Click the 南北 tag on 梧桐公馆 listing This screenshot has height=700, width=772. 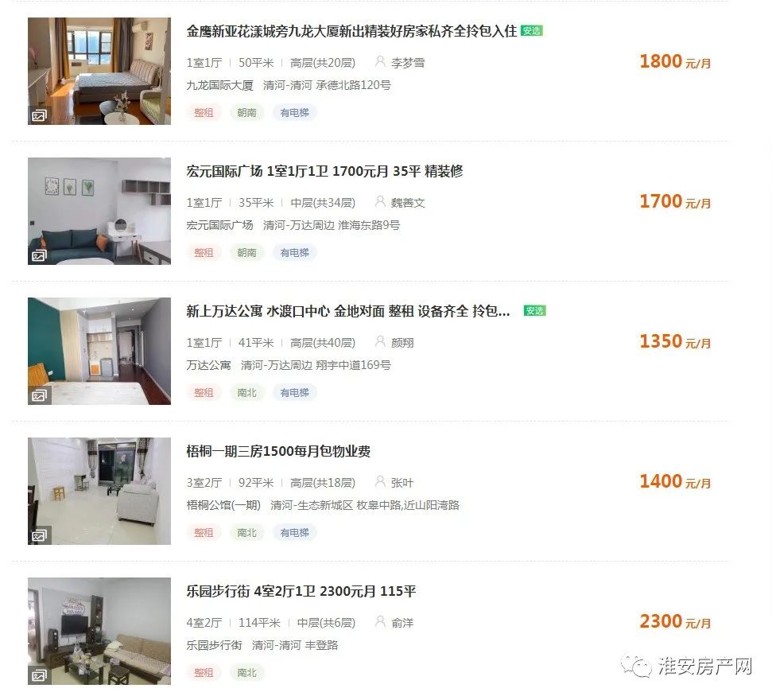(246, 532)
